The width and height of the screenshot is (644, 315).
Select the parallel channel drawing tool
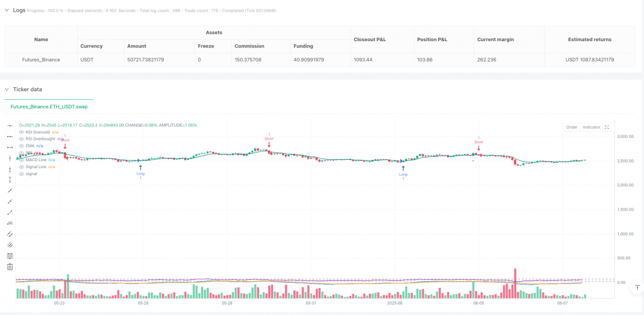tap(9, 234)
